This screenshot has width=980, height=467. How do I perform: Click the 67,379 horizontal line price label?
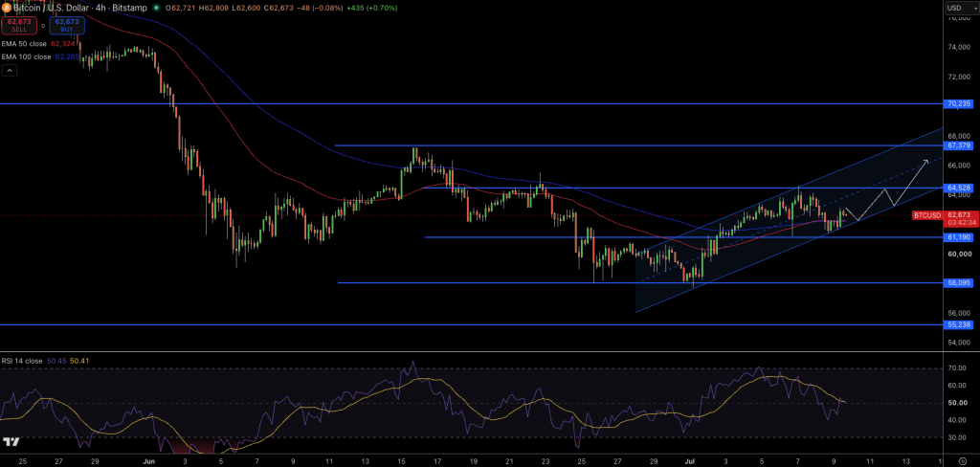point(958,145)
